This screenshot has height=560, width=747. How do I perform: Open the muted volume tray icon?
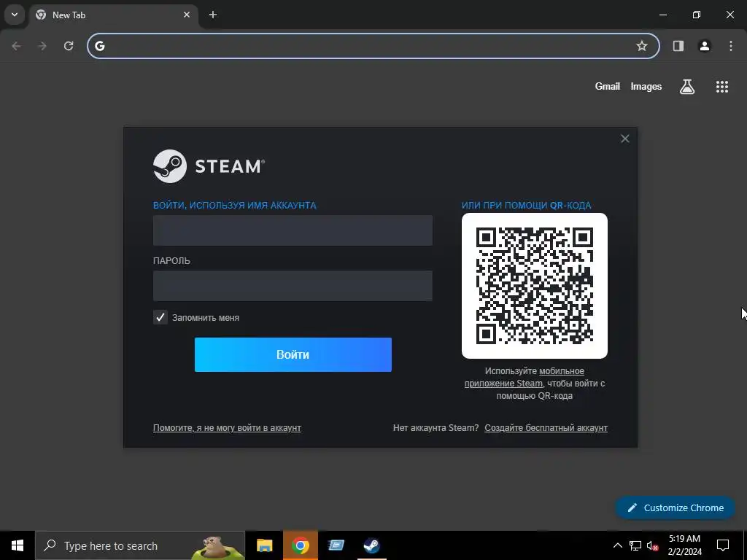653,545
